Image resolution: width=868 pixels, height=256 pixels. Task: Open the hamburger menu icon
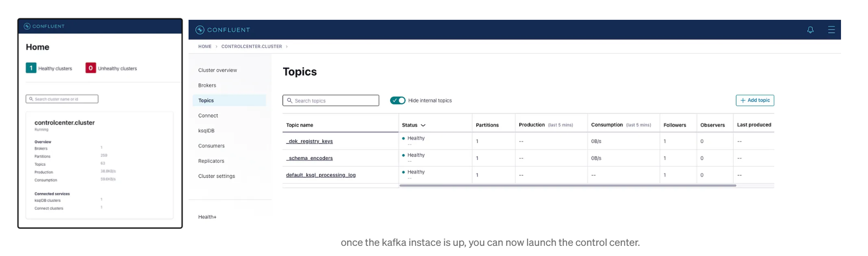pos(831,30)
